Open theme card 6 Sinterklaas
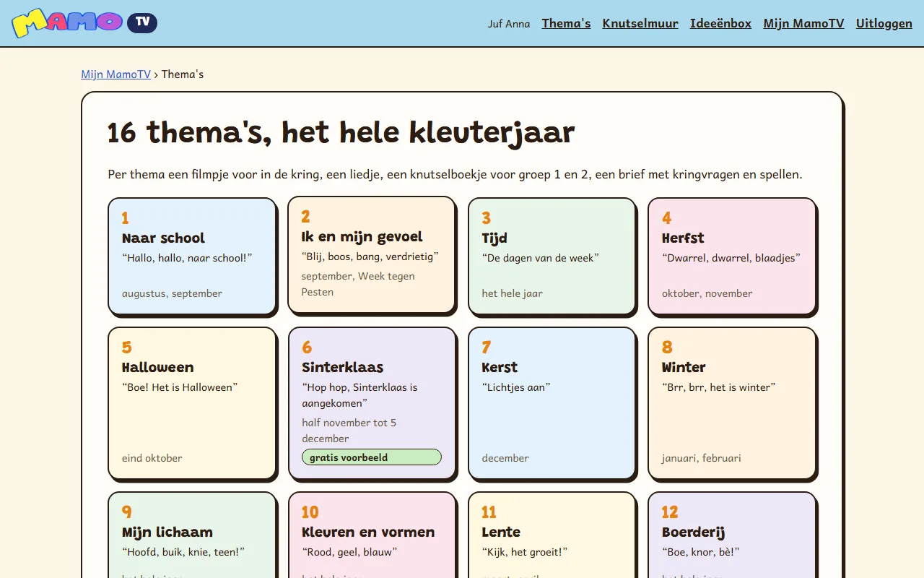Image resolution: width=924 pixels, height=578 pixels. (x=372, y=403)
